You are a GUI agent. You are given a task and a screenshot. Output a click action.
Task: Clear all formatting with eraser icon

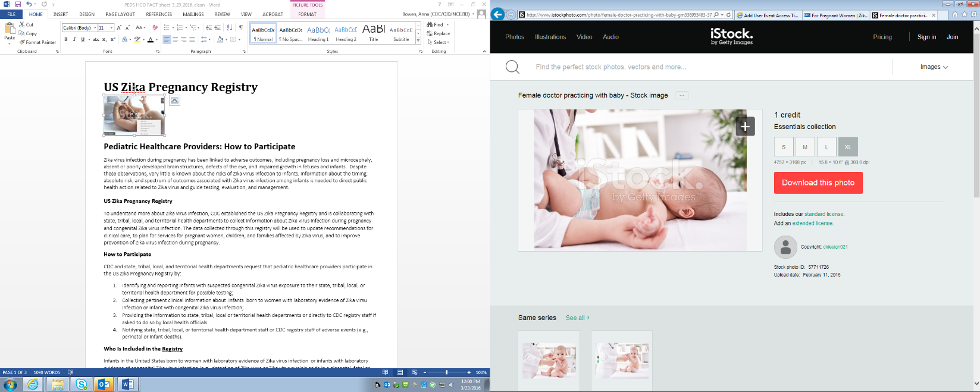tap(155, 27)
